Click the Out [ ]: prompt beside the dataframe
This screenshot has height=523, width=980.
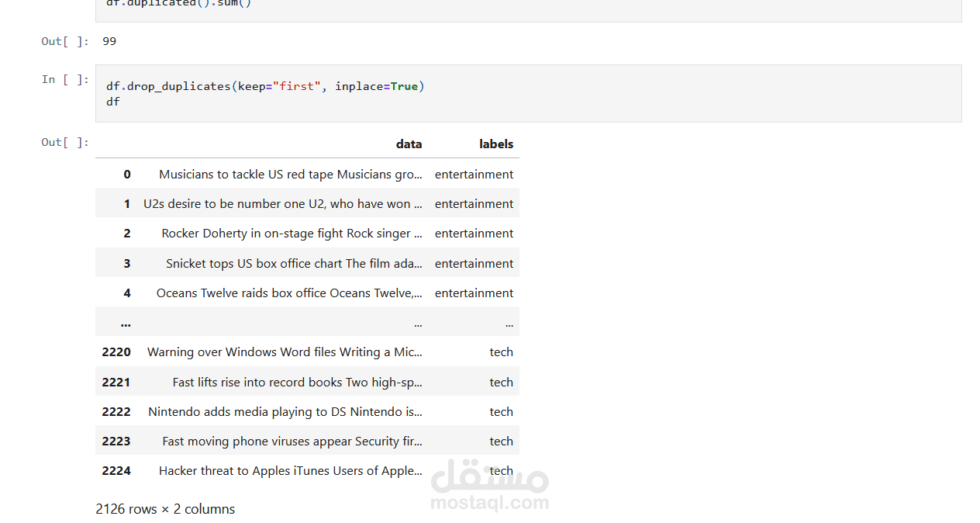(x=65, y=142)
